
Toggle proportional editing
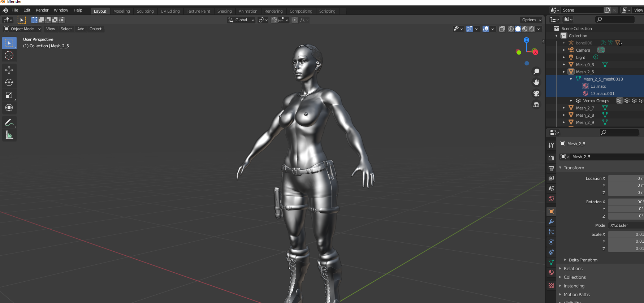tap(295, 20)
